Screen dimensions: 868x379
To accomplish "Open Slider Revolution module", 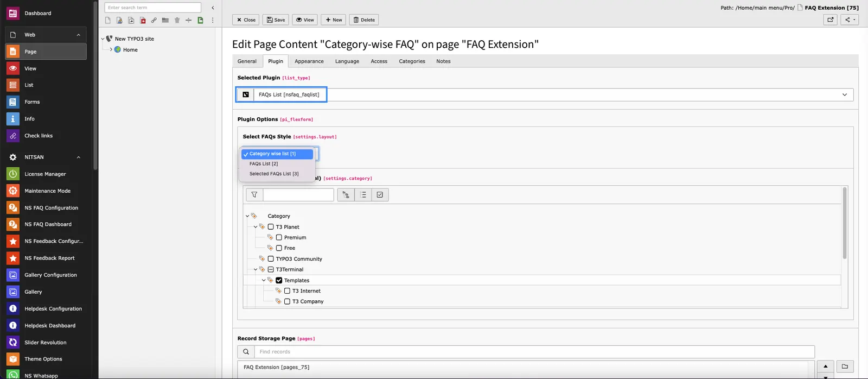I will pos(46,343).
